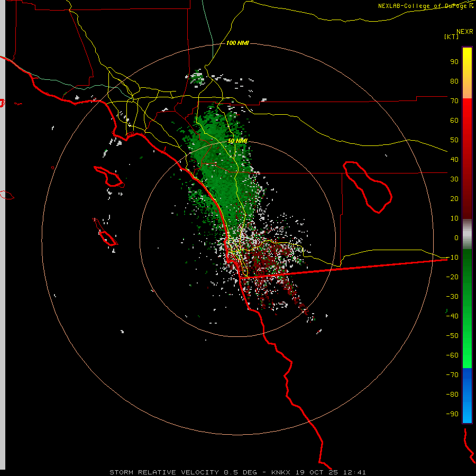Click the 50 NMI range ring label
This screenshot has height=476, width=476.
(237, 141)
